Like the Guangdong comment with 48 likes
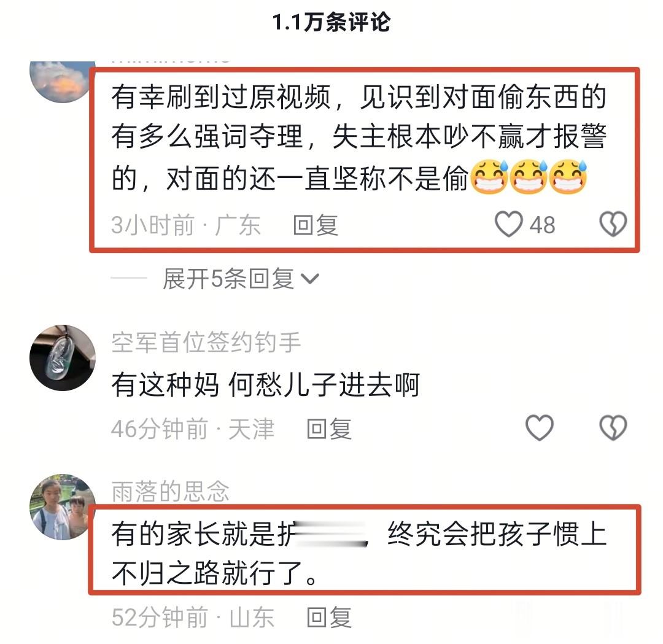The width and height of the screenshot is (663, 644). (509, 224)
